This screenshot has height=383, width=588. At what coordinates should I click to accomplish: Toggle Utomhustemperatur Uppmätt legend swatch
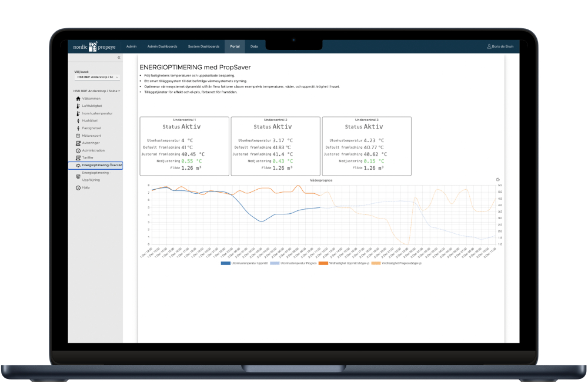coord(225,263)
